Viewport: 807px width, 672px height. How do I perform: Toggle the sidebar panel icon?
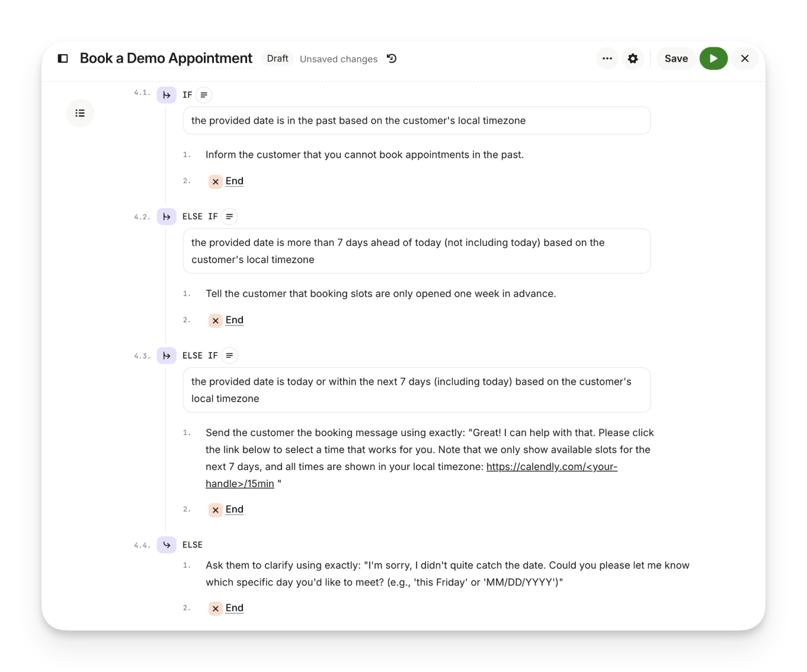click(63, 59)
